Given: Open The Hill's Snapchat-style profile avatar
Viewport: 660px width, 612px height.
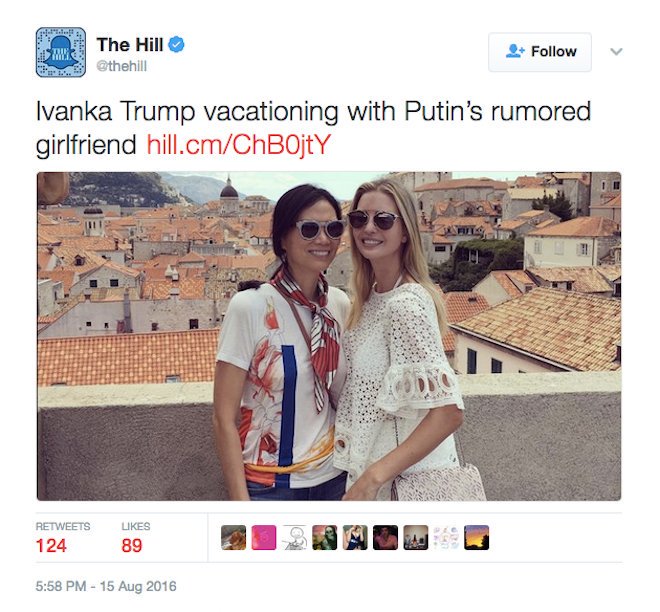Looking at the screenshot, I should 61,52.
